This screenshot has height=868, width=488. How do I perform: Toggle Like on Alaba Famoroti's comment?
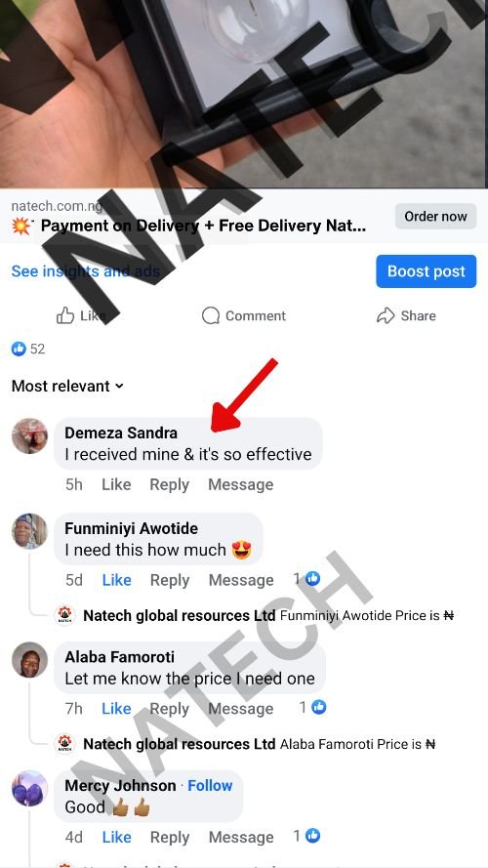click(116, 709)
